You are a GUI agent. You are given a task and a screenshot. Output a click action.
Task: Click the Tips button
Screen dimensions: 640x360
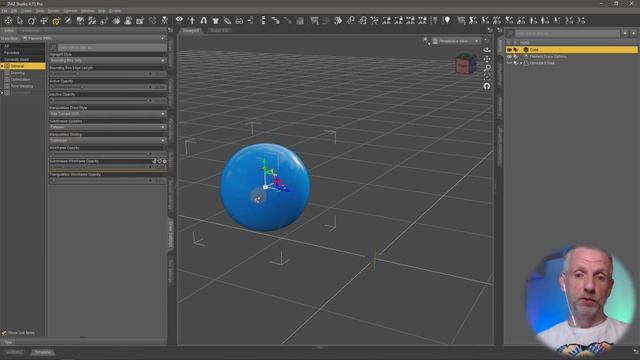click(8, 342)
